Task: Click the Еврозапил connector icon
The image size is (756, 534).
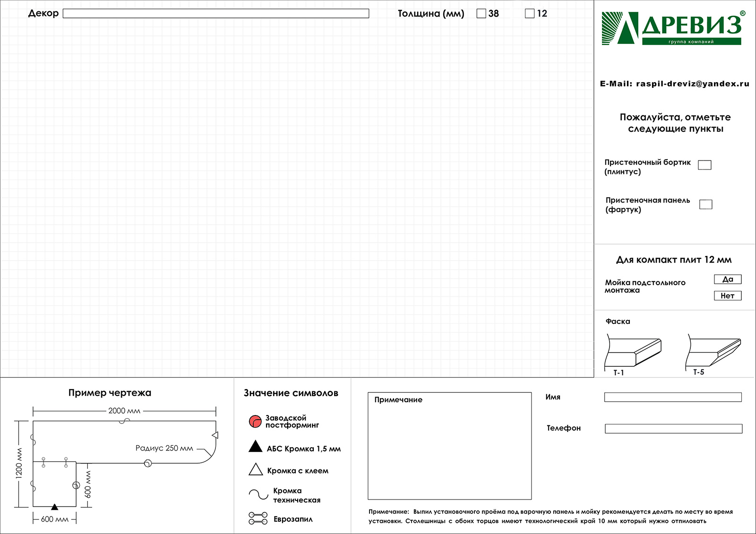Action: pyautogui.click(x=258, y=518)
